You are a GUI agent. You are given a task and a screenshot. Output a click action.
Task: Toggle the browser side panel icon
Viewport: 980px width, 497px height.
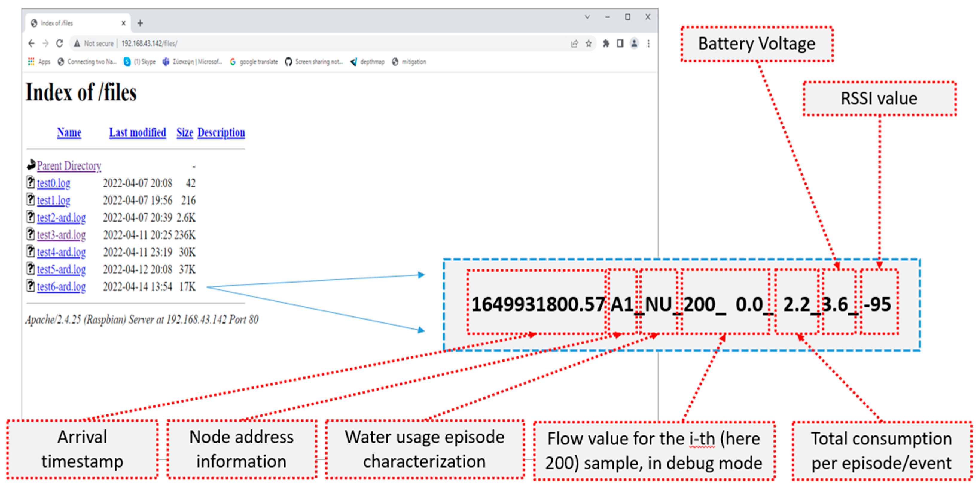click(x=620, y=43)
